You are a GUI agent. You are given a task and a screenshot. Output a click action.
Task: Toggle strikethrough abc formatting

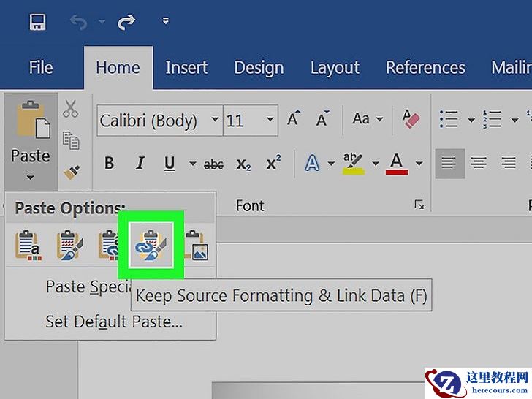(213, 164)
